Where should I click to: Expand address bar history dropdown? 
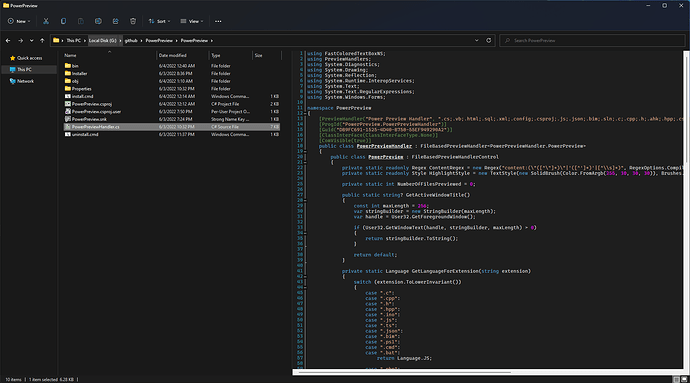(477, 41)
